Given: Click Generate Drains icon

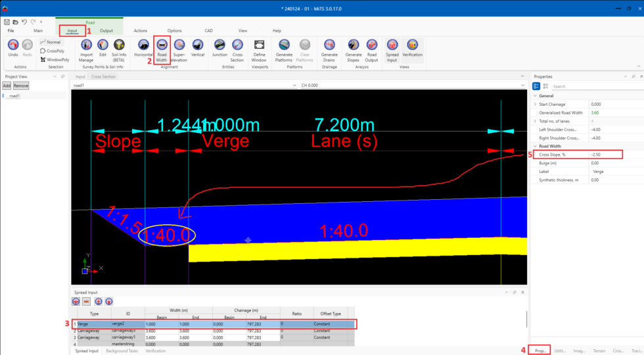Looking at the screenshot, I should [329, 45].
